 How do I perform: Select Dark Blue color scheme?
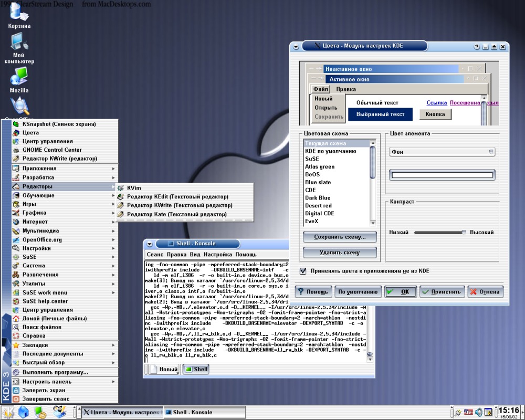click(336, 197)
